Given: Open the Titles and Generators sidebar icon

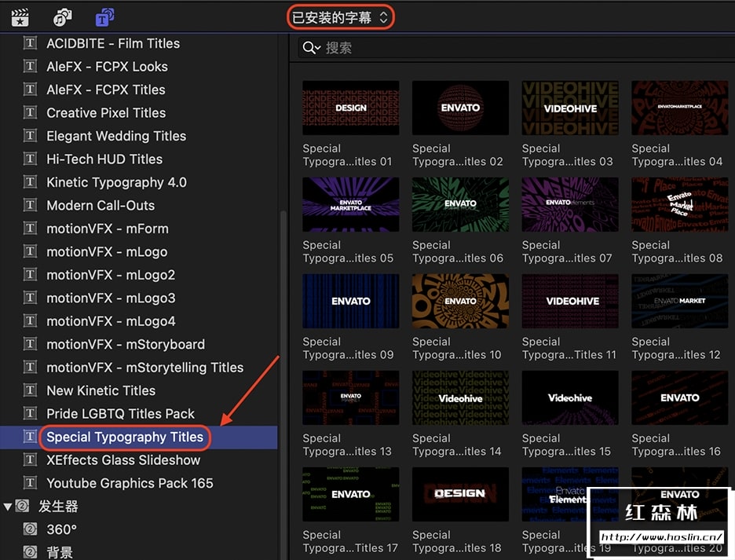Looking at the screenshot, I should pos(104,17).
